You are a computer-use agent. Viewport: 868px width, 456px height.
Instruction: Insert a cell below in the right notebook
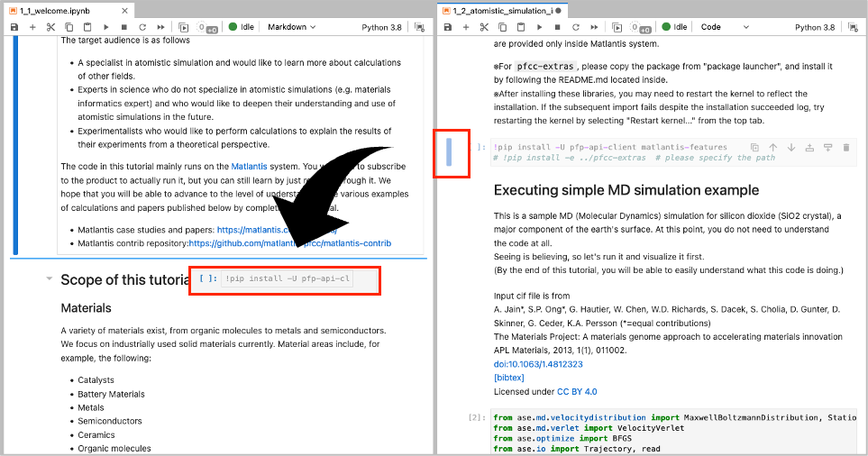(x=467, y=27)
